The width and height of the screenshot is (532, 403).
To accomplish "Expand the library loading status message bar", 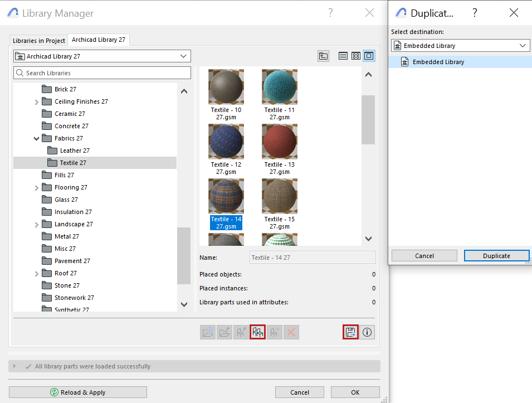I will coord(14,366).
